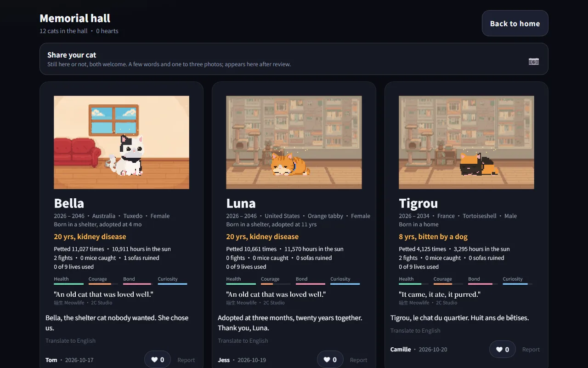Select Bella's Health stat bar

(68, 284)
